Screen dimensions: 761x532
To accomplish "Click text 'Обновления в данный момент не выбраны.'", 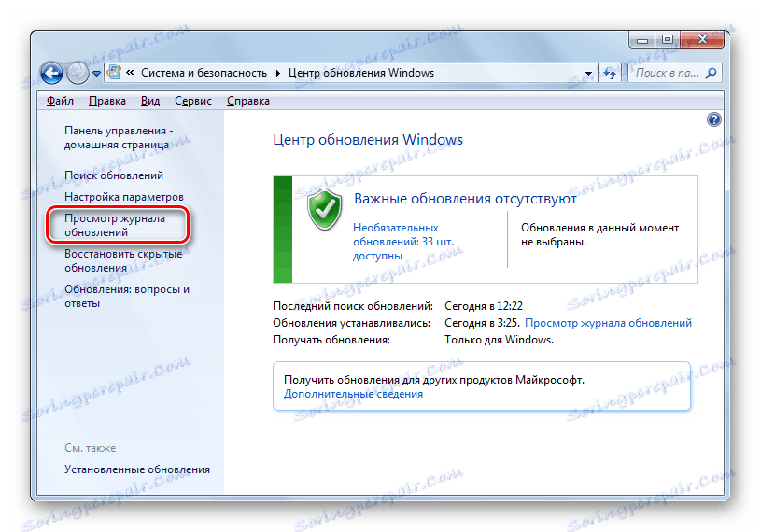I will [x=599, y=234].
